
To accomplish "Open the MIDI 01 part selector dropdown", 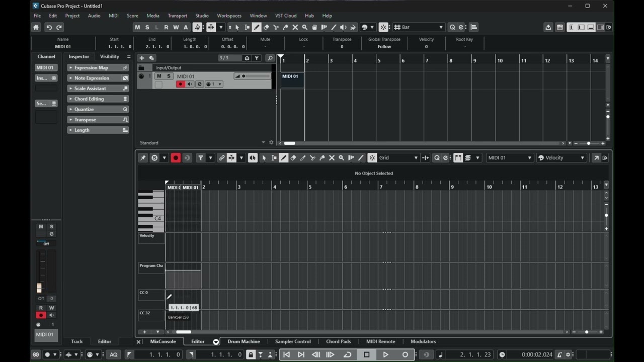I will pyautogui.click(x=510, y=158).
